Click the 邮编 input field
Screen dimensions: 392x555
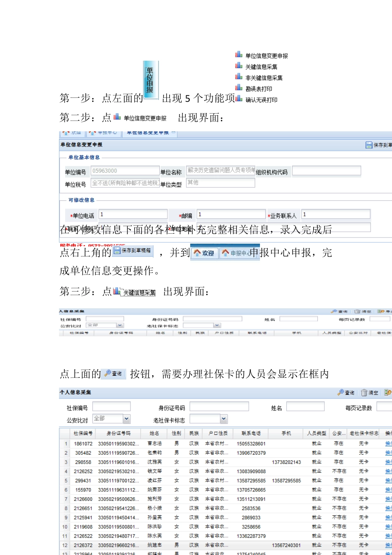(x=231, y=214)
